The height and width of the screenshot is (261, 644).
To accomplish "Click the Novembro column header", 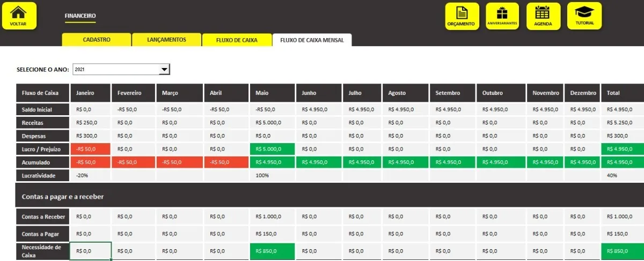I will 545,93.
